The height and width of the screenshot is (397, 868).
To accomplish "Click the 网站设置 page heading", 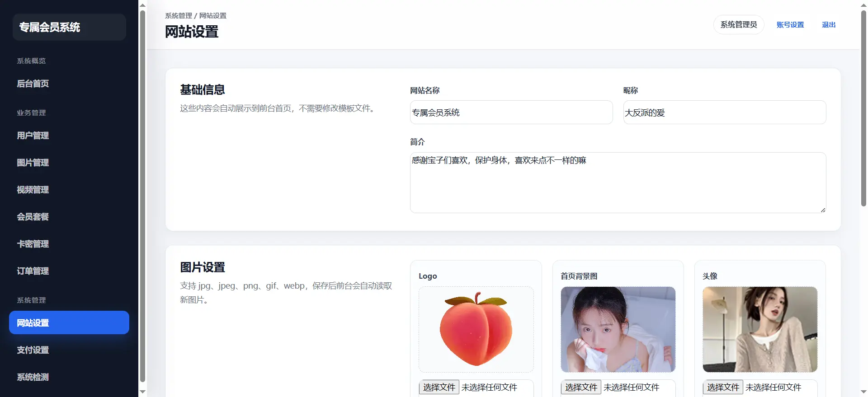I will pyautogui.click(x=192, y=32).
